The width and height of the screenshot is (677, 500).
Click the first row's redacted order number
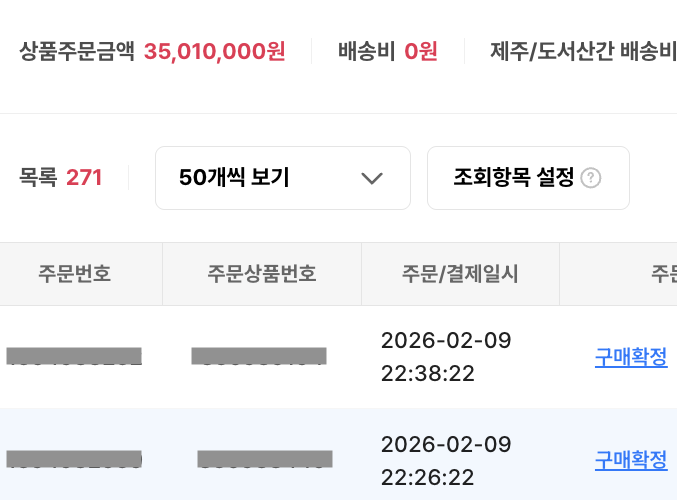click(x=74, y=356)
